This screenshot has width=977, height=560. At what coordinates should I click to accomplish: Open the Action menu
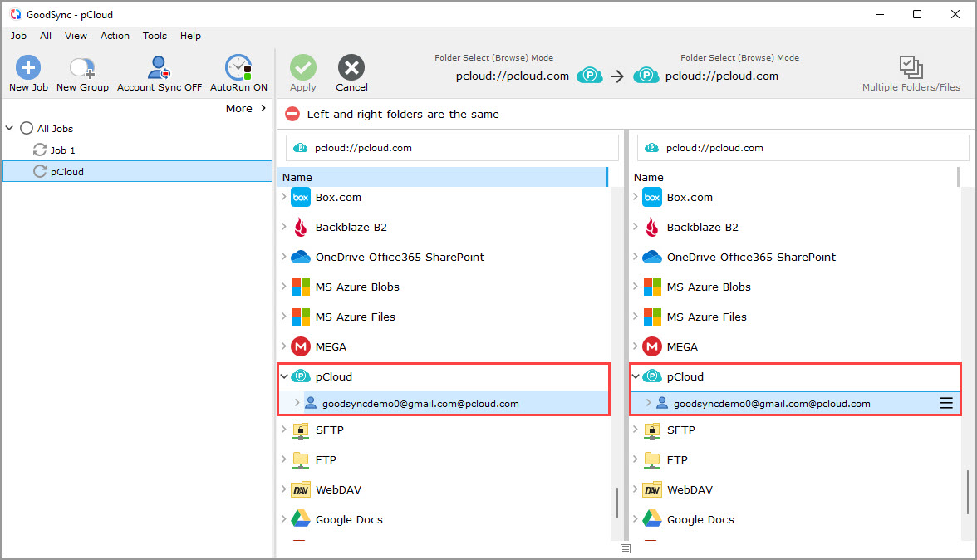(x=115, y=36)
